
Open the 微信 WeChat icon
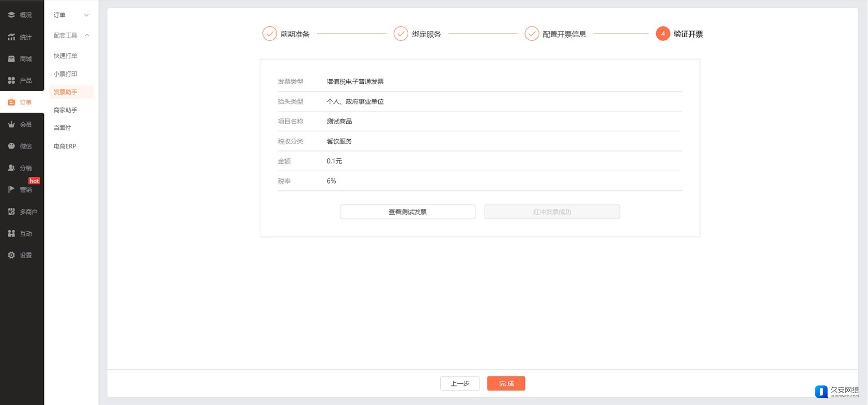tap(11, 146)
